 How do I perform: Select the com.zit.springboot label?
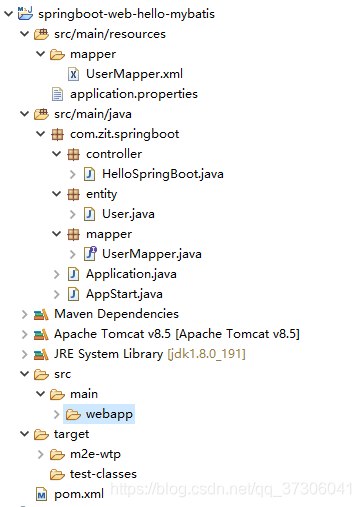tap(124, 134)
